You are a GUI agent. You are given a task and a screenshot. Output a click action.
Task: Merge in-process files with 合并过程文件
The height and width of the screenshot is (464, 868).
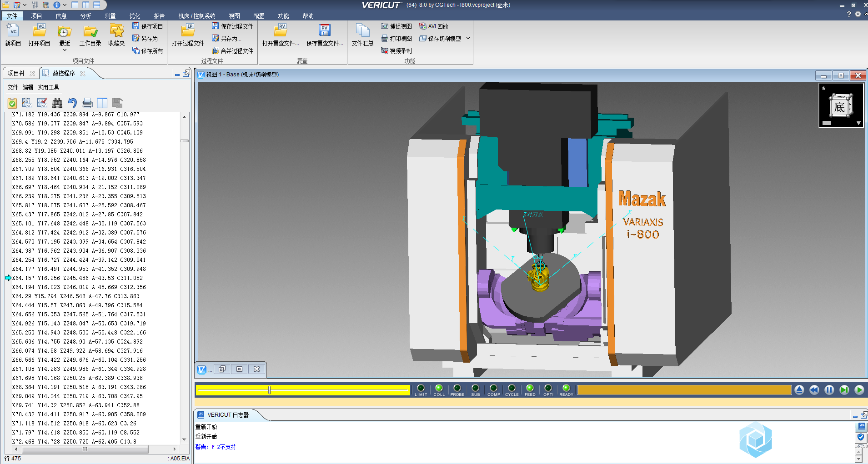(x=232, y=51)
